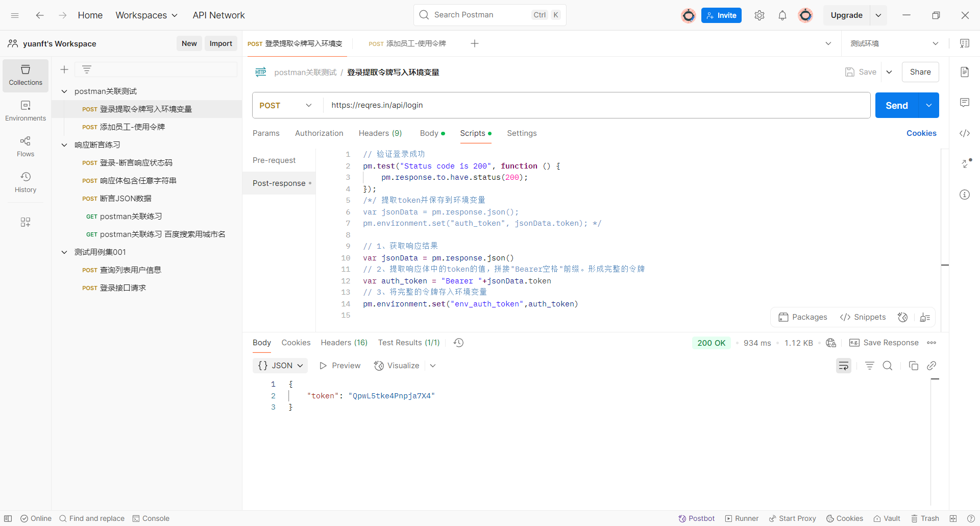
Task: Open the code snippet icon in right sidebar
Action: point(965,133)
